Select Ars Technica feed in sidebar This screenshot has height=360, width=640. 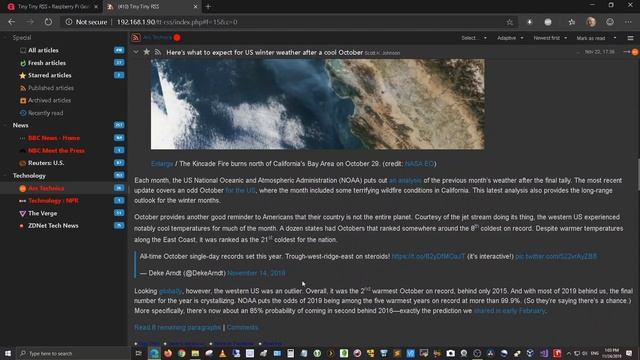coord(46,188)
